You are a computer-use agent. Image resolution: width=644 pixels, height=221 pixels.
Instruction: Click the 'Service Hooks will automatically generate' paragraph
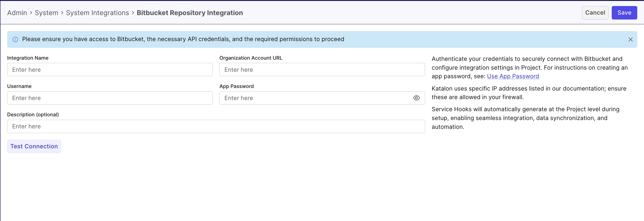coord(525,118)
